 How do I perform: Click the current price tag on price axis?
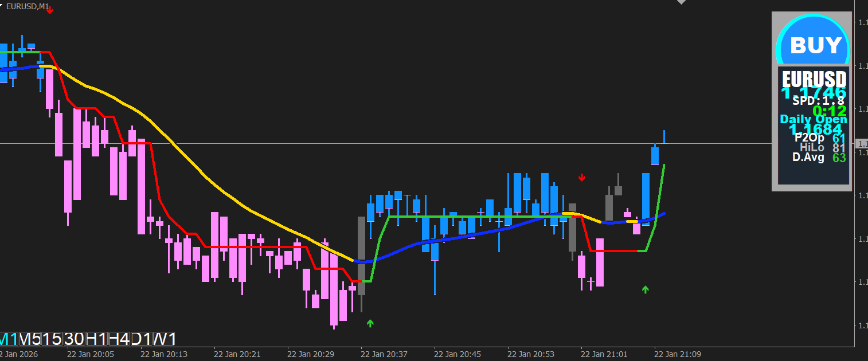(x=861, y=143)
